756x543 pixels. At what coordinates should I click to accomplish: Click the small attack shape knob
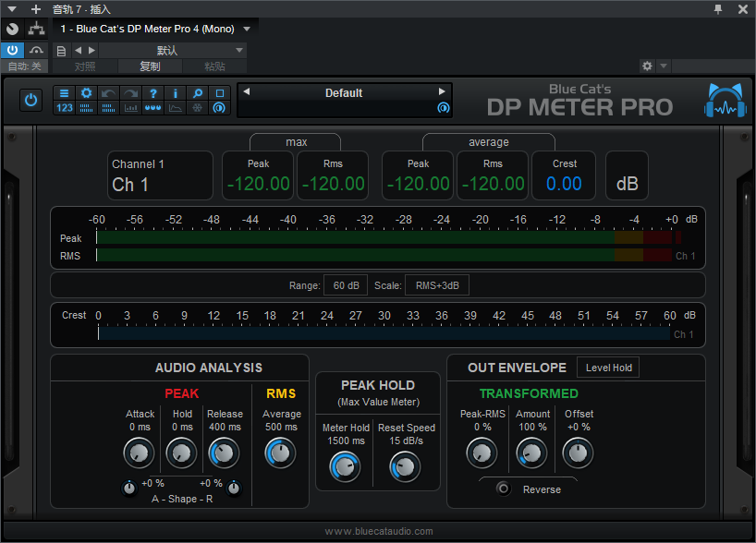pyautogui.click(x=129, y=489)
